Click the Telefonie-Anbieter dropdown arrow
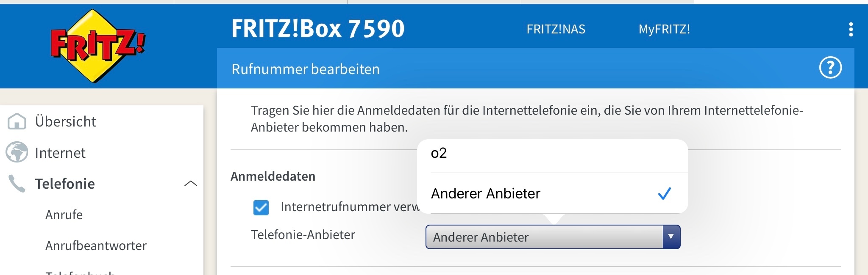 tap(671, 237)
